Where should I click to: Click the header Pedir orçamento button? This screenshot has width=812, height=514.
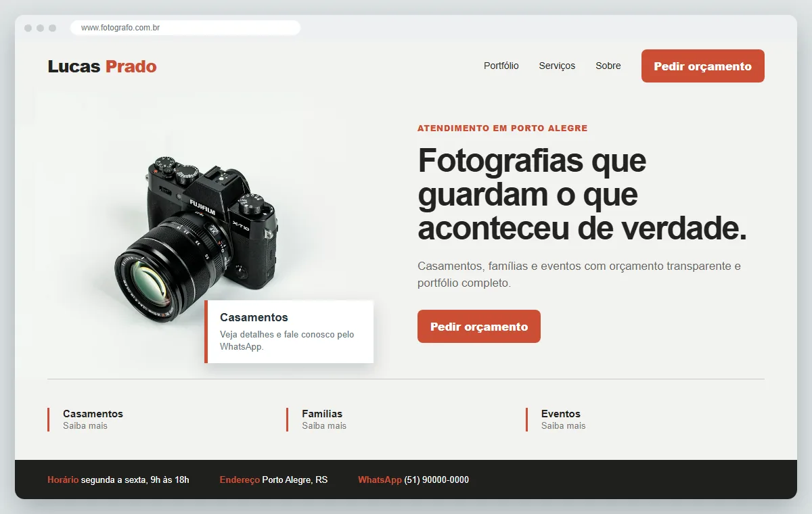pos(703,66)
